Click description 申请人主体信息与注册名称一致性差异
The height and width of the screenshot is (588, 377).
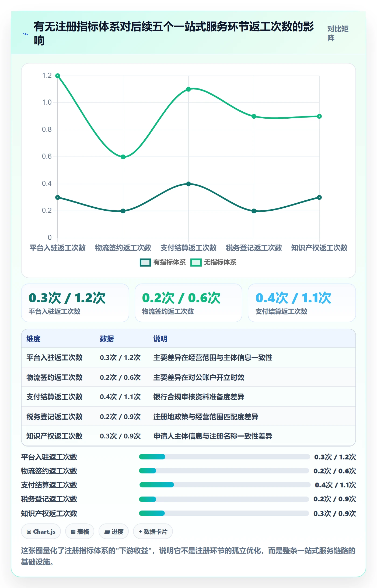[x=213, y=436]
